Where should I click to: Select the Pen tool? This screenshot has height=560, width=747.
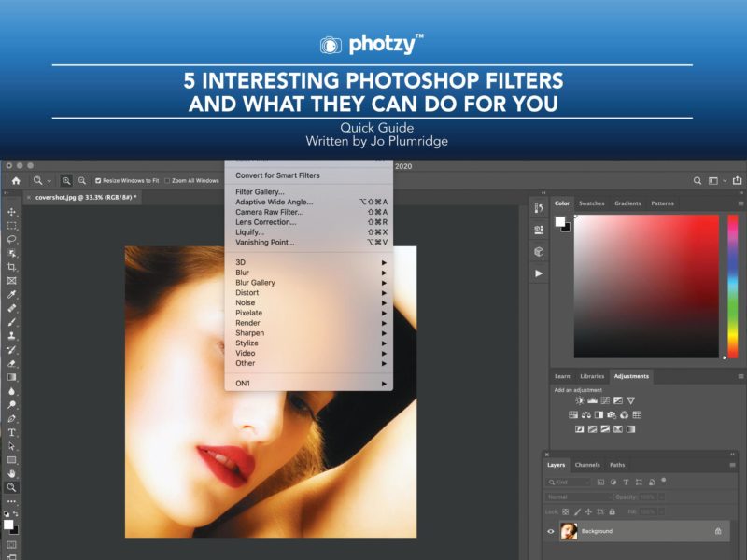click(12, 419)
